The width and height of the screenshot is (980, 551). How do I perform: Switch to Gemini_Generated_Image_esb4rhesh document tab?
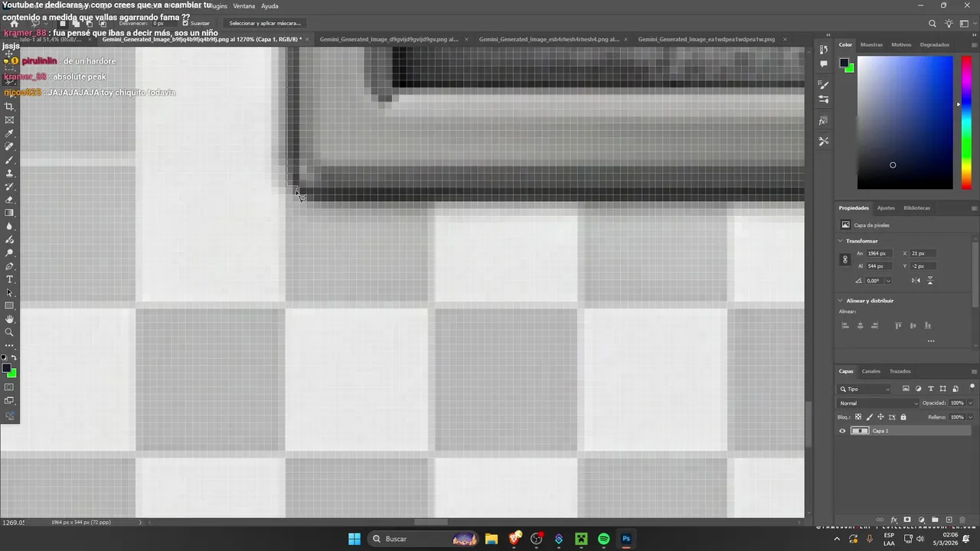[549, 39]
